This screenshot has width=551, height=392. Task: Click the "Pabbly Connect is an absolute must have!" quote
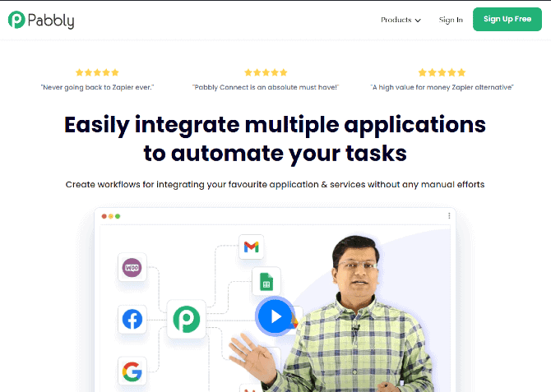(x=266, y=87)
